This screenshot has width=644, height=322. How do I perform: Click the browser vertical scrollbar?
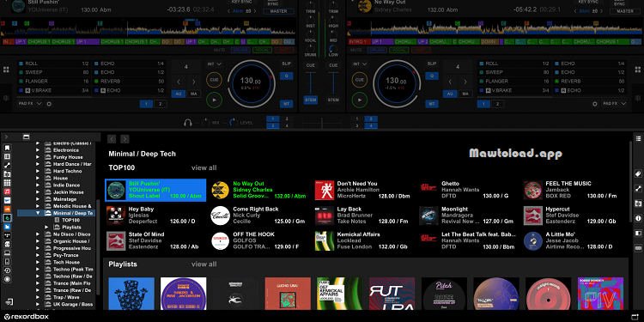click(630, 180)
